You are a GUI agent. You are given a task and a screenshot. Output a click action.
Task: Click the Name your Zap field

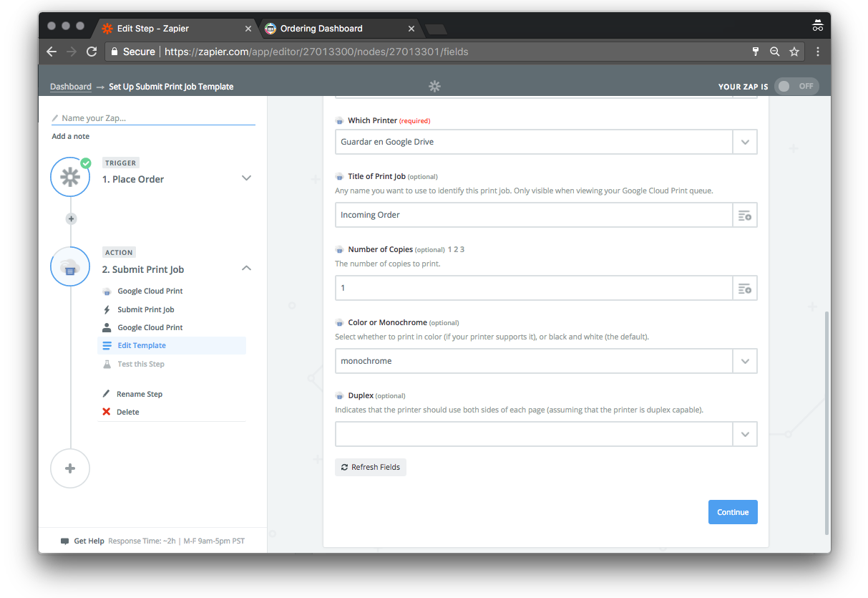click(x=153, y=118)
